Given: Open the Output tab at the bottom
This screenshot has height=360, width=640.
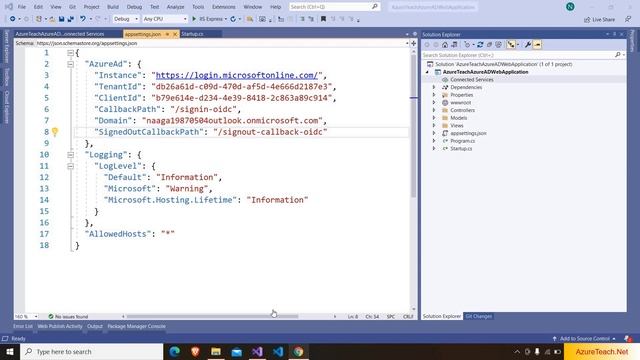Looking at the screenshot, I should 95,326.
